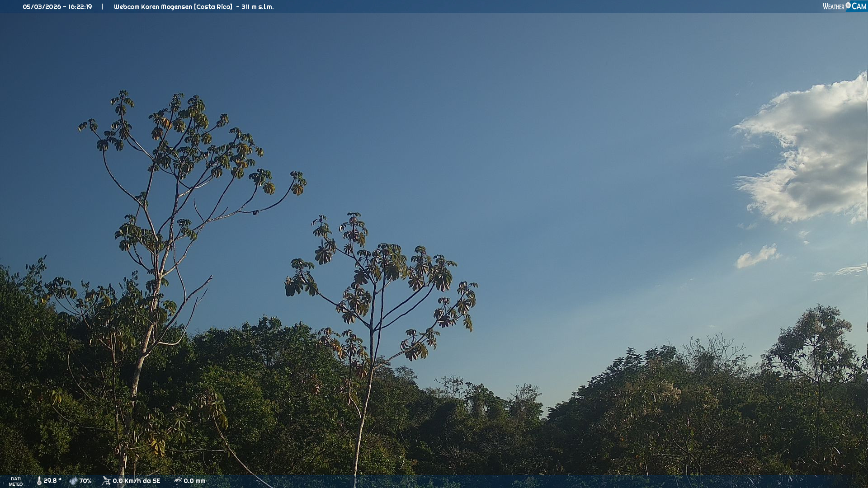
Task: Click the 70% humidity value
Action: coord(85,481)
